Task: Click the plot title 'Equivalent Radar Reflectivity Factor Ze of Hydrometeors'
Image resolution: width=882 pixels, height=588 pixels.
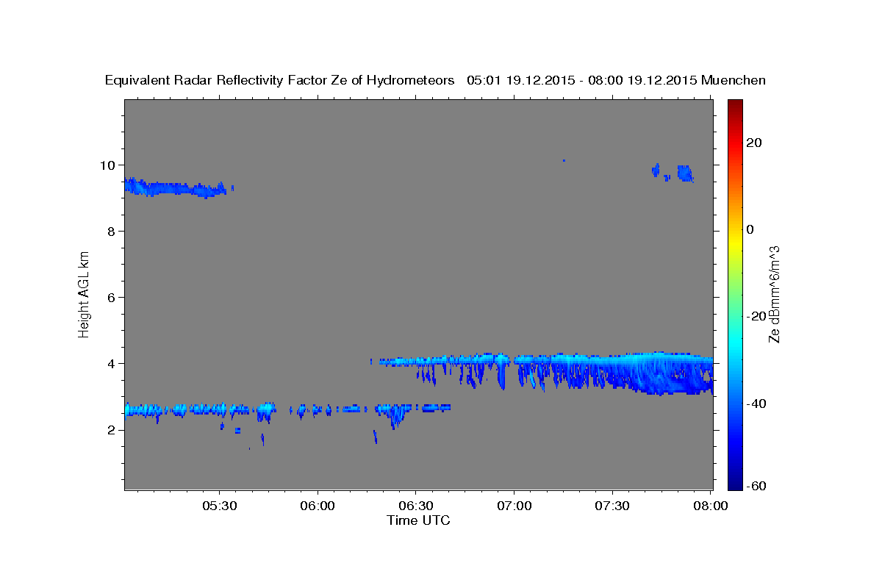Action: tap(279, 81)
